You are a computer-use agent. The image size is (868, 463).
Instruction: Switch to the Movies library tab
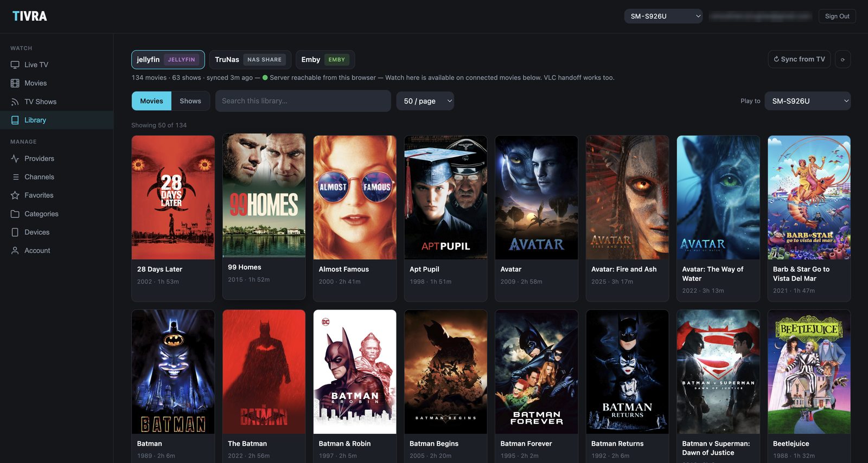[x=151, y=101]
